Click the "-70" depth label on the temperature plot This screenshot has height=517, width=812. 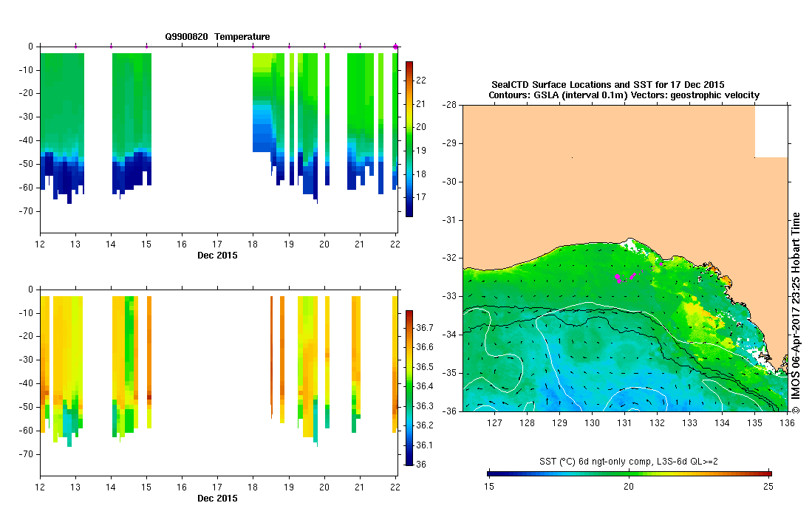click(26, 211)
